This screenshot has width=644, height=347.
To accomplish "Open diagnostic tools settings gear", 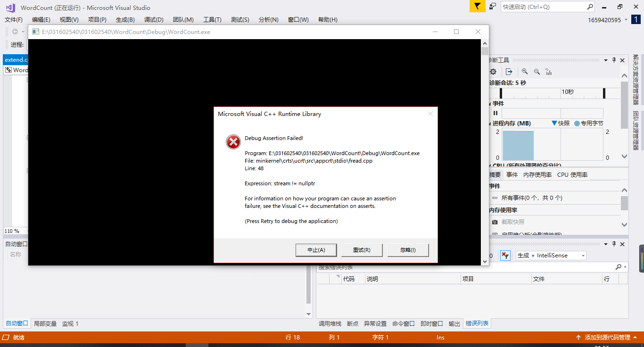I will pyautogui.click(x=493, y=72).
